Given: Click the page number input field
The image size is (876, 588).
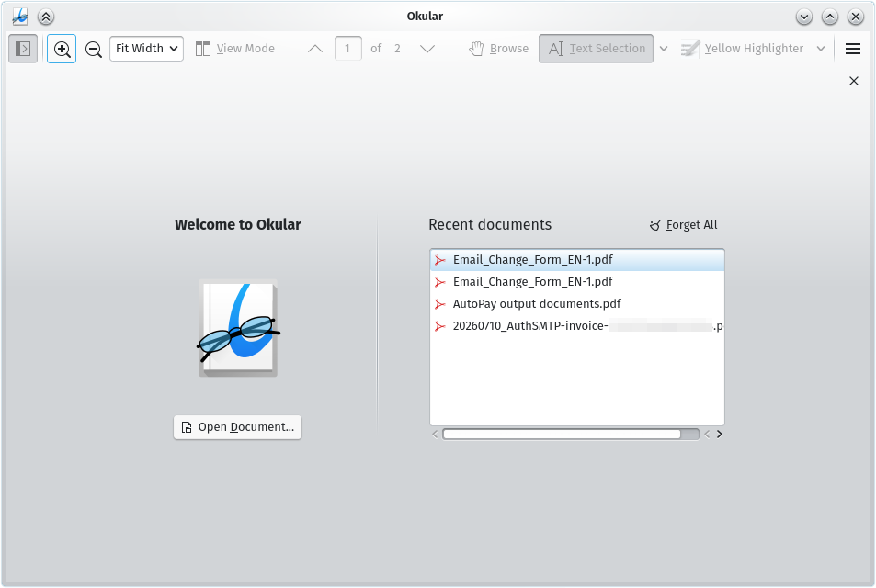Looking at the screenshot, I should pyautogui.click(x=348, y=49).
